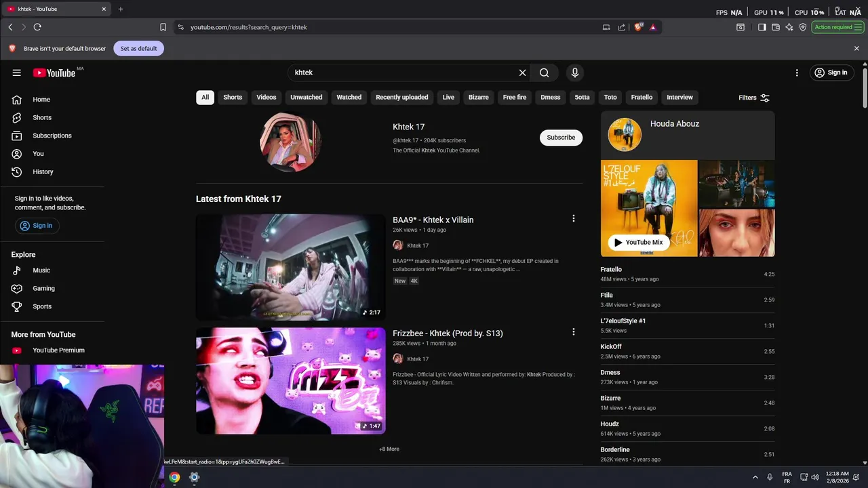Go back using the browser back arrow
Viewport: 868px width, 488px height.
pyautogui.click(x=10, y=27)
